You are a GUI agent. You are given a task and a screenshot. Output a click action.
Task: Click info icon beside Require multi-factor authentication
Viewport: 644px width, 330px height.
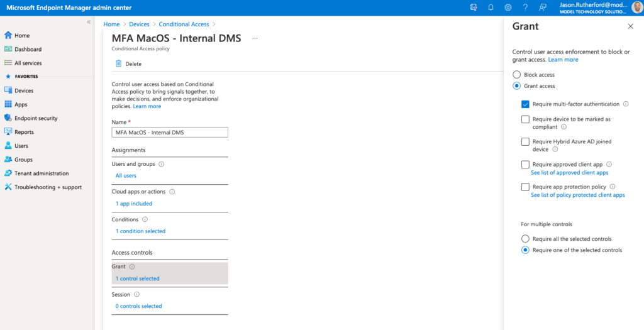point(626,104)
